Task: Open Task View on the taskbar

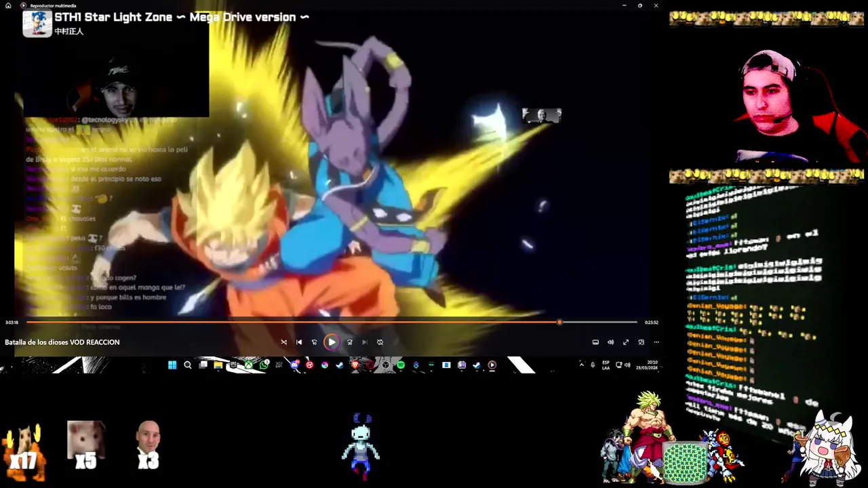Action: [203, 365]
